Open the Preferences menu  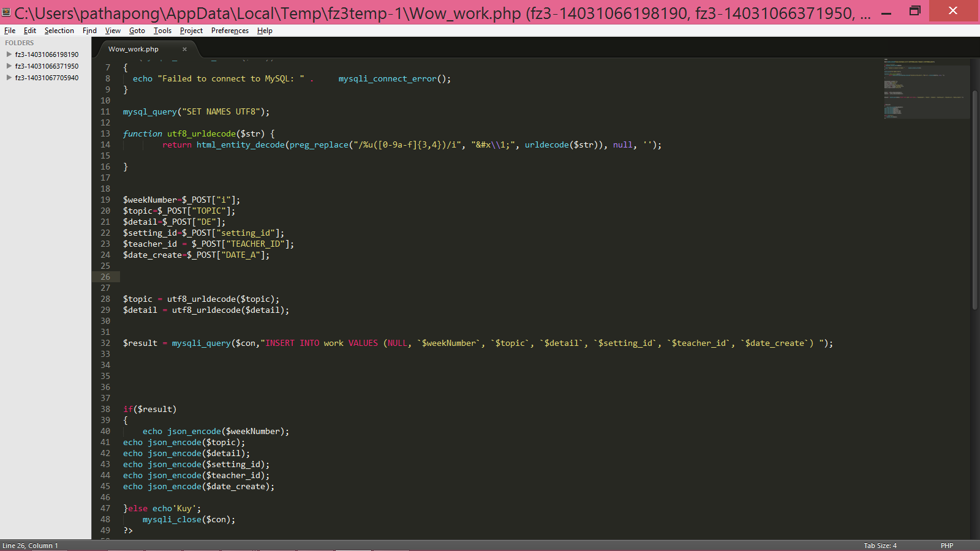pyautogui.click(x=230, y=31)
